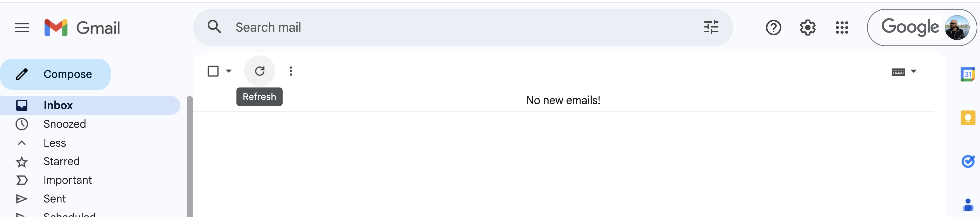Open the Support help icon
Image resolution: width=980 pixels, height=217 pixels.
[773, 28]
